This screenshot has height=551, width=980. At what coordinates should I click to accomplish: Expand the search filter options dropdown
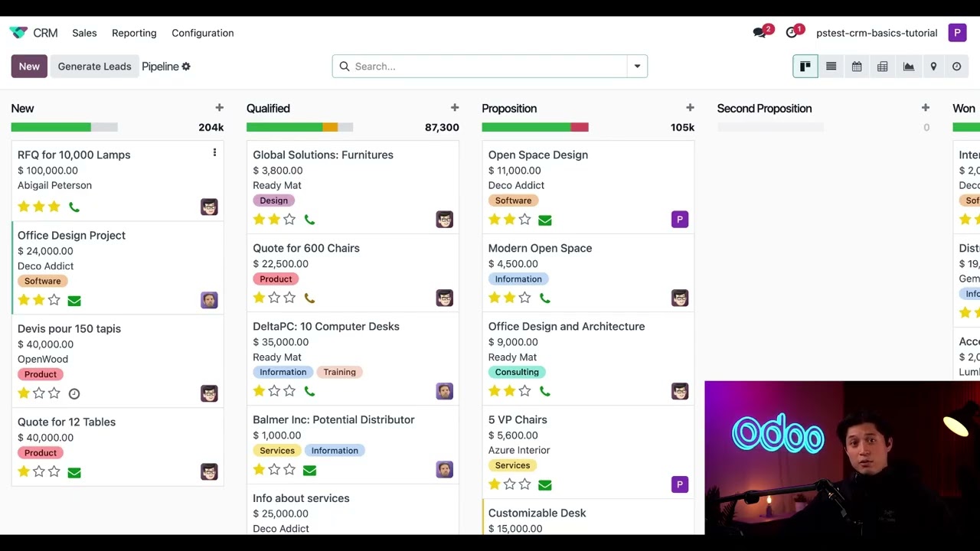coord(637,67)
